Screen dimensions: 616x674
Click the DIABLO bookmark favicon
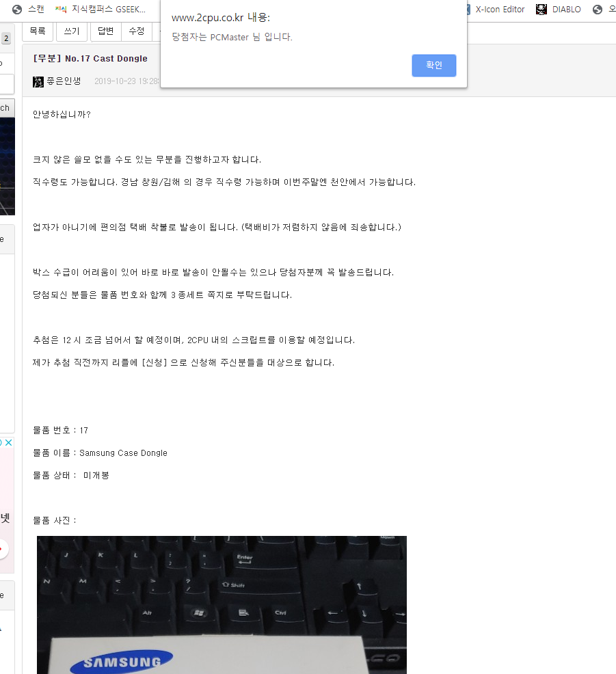[x=541, y=9]
